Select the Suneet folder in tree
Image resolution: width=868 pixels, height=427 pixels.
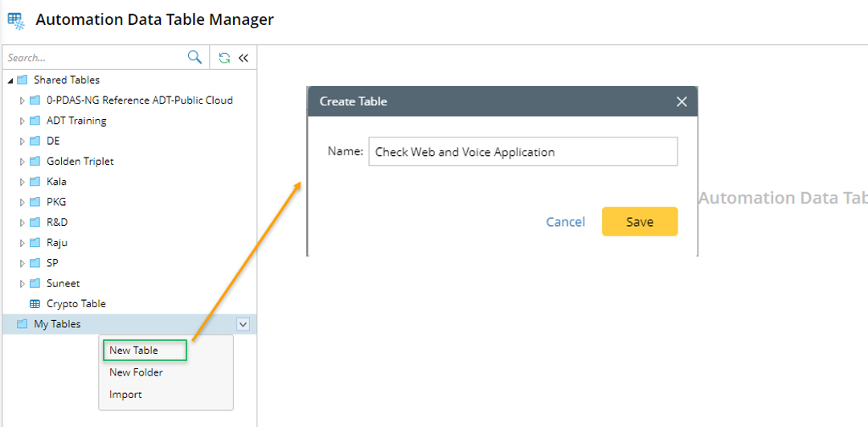pos(63,283)
